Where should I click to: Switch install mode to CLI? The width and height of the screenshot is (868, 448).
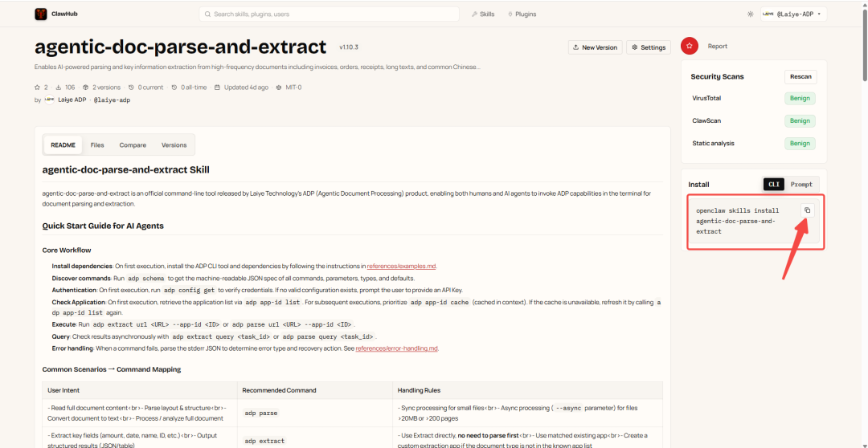point(773,185)
